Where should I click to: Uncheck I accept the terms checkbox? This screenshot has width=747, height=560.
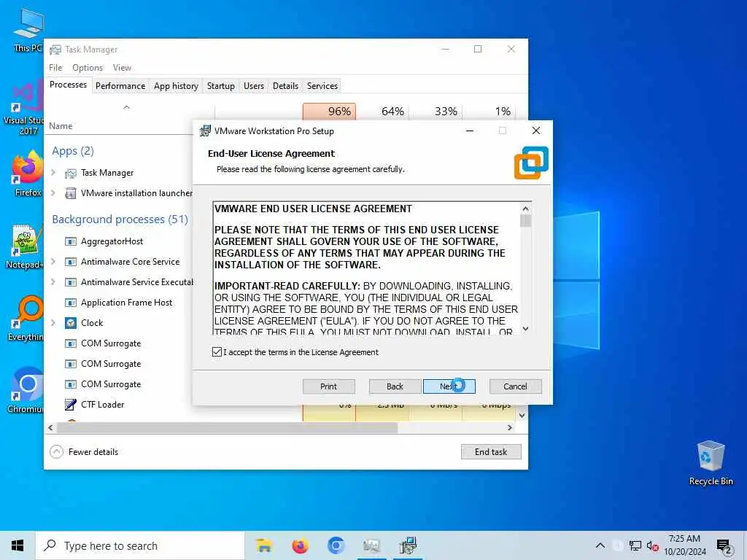[x=217, y=352]
